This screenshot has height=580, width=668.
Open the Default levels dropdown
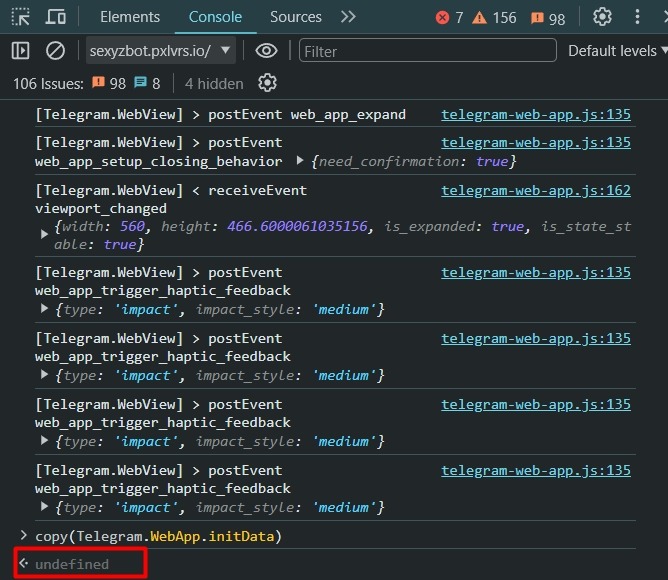click(616, 51)
